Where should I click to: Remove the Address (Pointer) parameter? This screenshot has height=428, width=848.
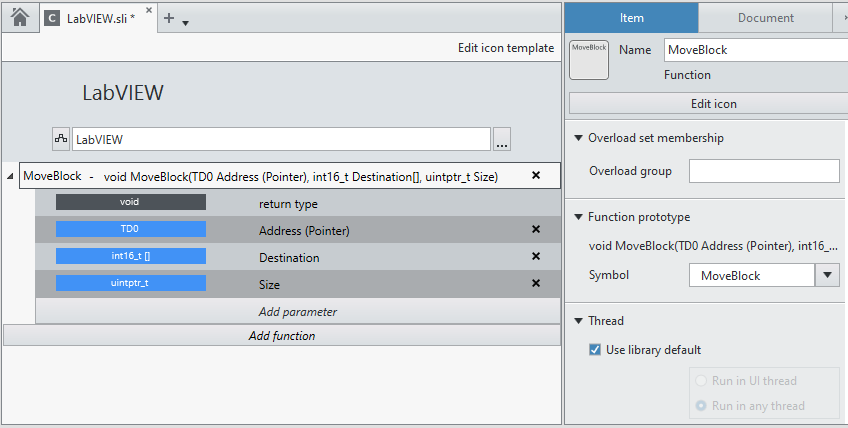536,230
